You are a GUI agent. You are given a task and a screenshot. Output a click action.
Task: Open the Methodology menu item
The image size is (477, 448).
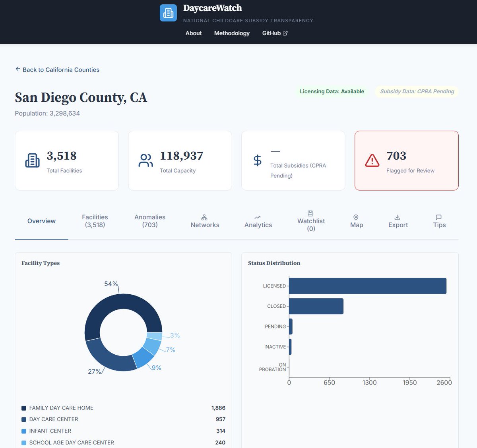click(232, 33)
